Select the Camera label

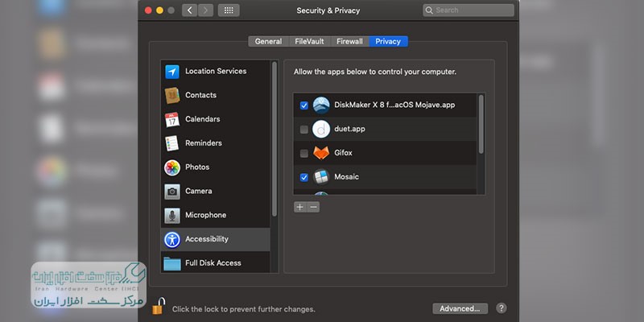click(x=198, y=191)
